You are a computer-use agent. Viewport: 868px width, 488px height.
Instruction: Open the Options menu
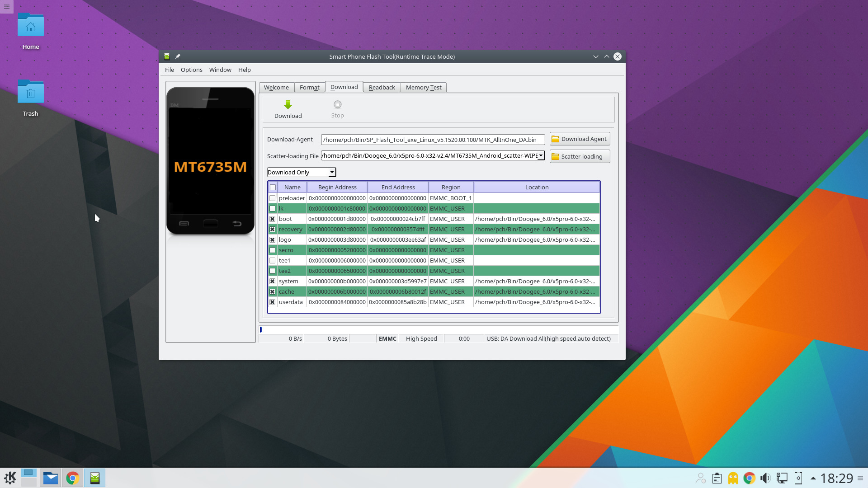click(191, 70)
